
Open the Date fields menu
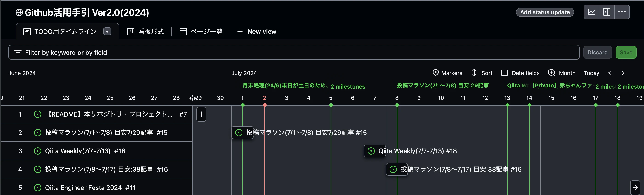521,73
